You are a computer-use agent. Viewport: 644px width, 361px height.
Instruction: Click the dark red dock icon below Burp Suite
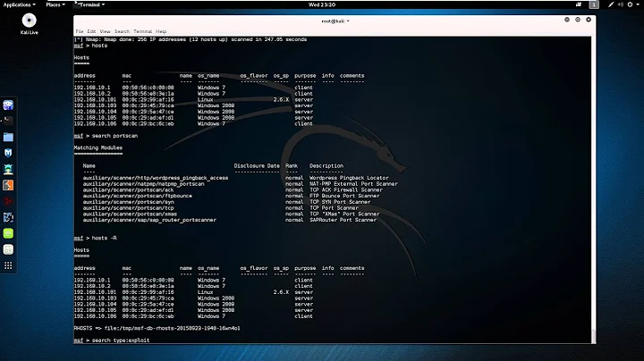tap(8, 201)
